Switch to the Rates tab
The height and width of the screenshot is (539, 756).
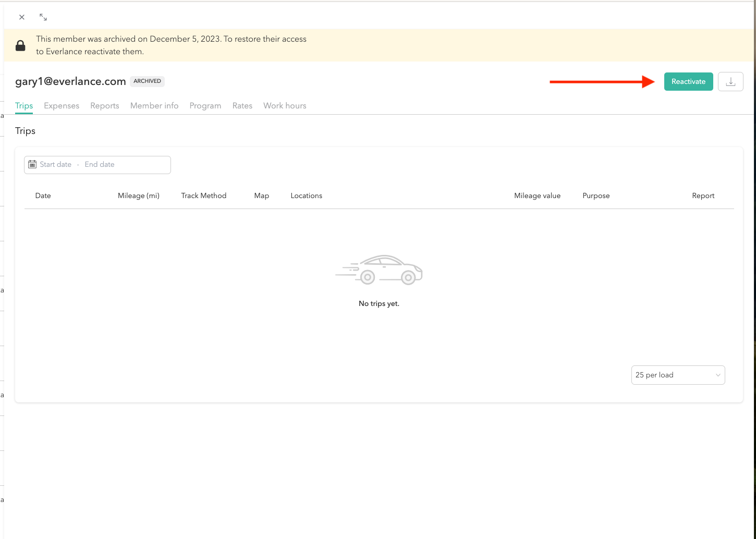(242, 105)
